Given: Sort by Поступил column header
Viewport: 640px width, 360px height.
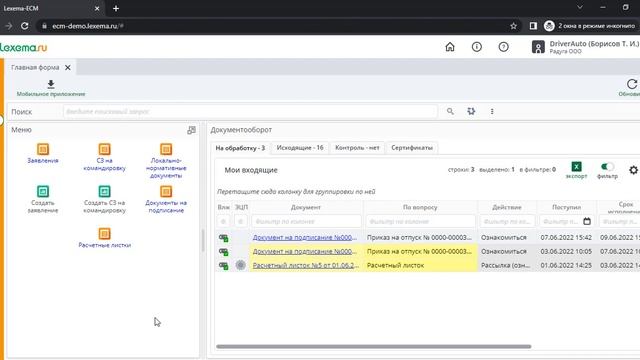Looking at the screenshot, I should pos(567,207).
